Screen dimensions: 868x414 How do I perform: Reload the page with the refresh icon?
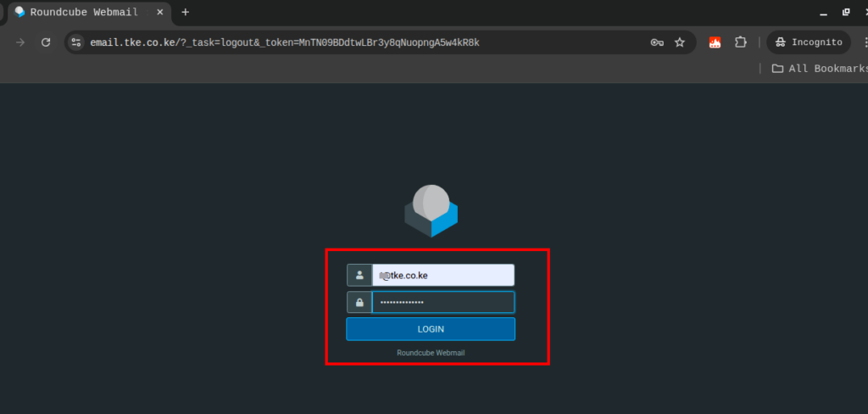click(46, 42)
